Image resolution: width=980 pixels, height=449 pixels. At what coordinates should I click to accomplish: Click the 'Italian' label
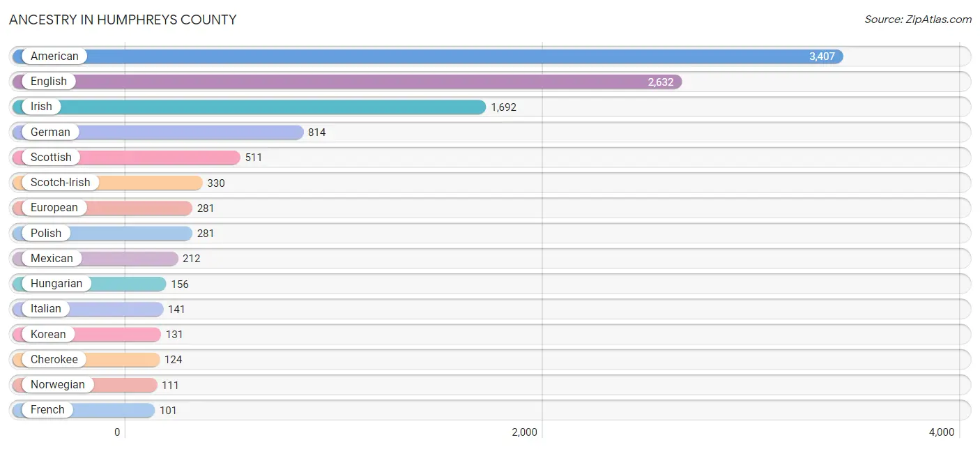point(46,309)
